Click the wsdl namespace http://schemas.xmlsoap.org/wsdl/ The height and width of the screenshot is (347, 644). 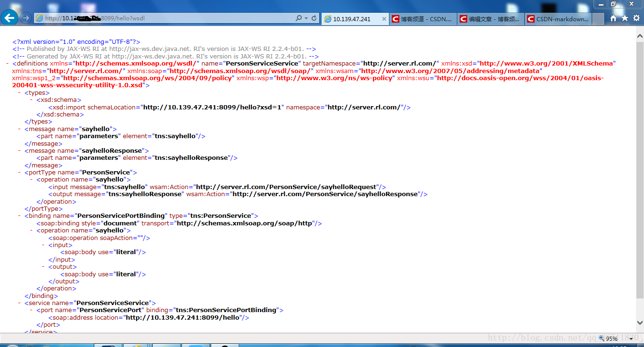click(137, 63)
